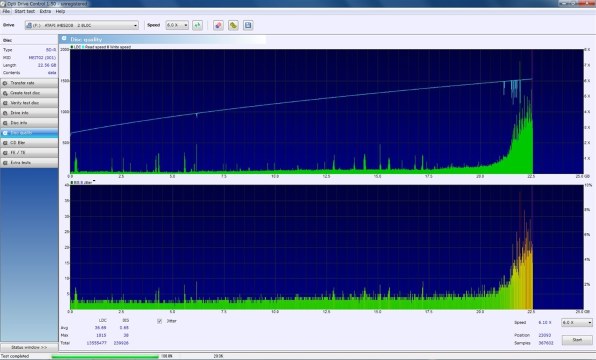The height and width of the screenshot is (360, 596).
Task: Click the yellow burn disc toolbar icon
Action: pyautogui.click(x=233, y=25)
